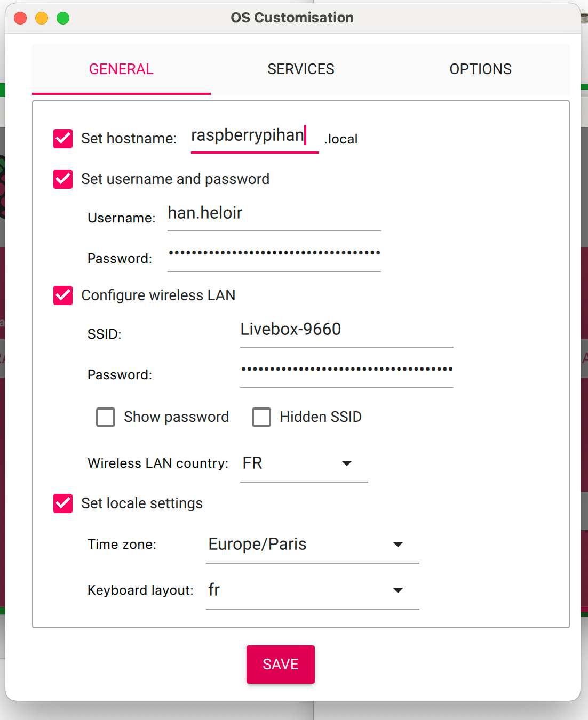Switch to the SERVICES tab
588x720 pixels.
click(x=301, y=69)
